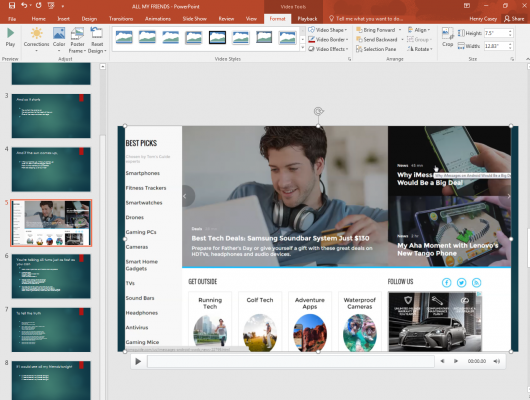The height and width of the screenshot is (400, 530).
Task: Click Tell me what you want to do box
Action: [x=366, y=19]
